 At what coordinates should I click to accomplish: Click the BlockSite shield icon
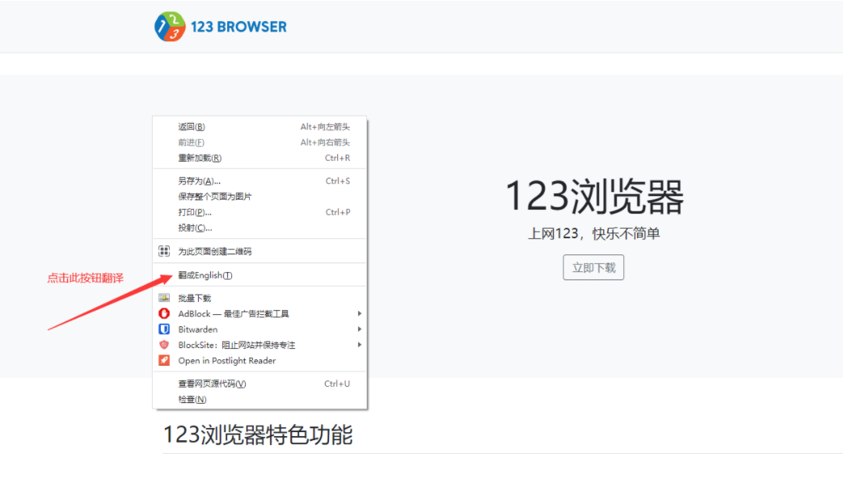tap(164, 344)
